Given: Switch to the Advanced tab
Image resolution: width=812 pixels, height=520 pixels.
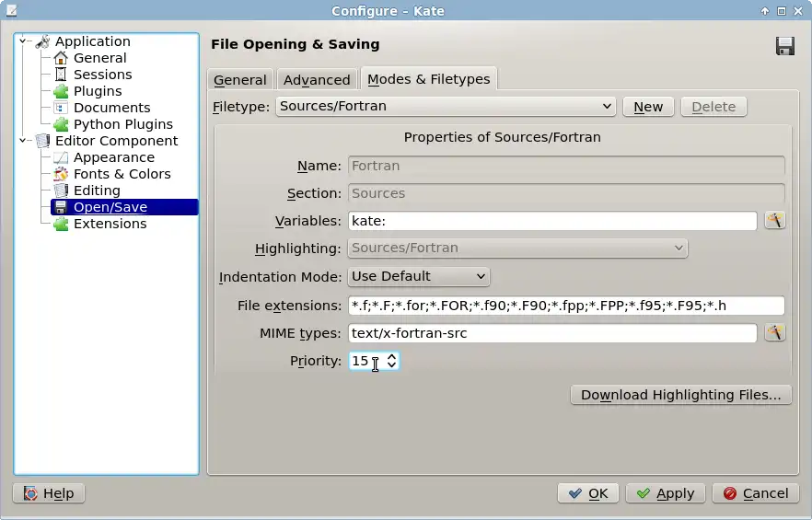Looking at the screenshot, I should (317, 80).
